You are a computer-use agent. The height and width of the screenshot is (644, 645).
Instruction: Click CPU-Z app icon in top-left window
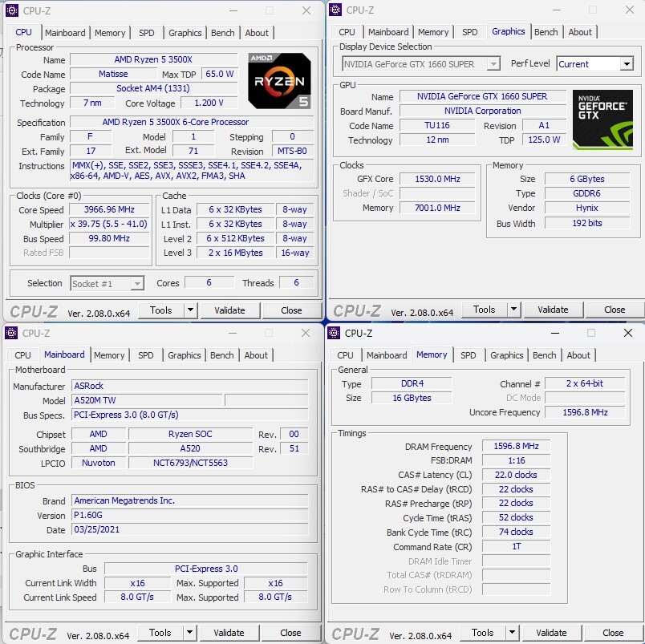[12, 10]
